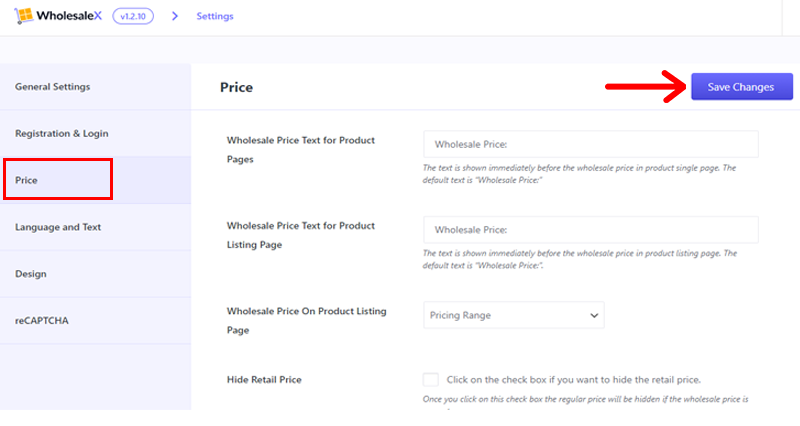
Task: Click the WholesaleX cart logo
Action: pyautogui.click(x=58, y=16)
